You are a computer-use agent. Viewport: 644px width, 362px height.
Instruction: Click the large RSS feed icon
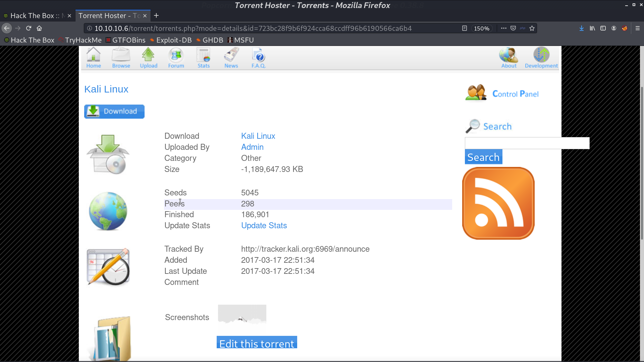click(498, 203)
